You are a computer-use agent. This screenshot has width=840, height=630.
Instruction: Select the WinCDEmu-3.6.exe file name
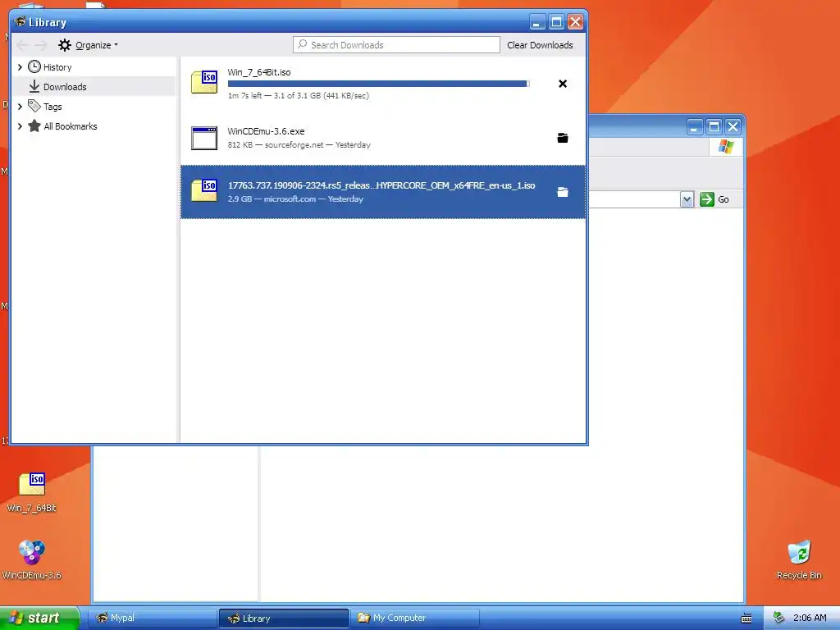[267, 131]
